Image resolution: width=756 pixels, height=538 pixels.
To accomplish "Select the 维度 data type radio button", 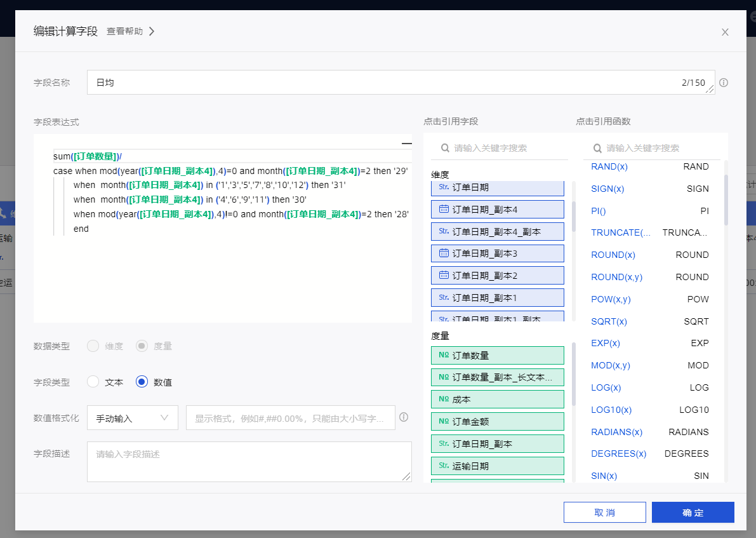I will 93,346.
